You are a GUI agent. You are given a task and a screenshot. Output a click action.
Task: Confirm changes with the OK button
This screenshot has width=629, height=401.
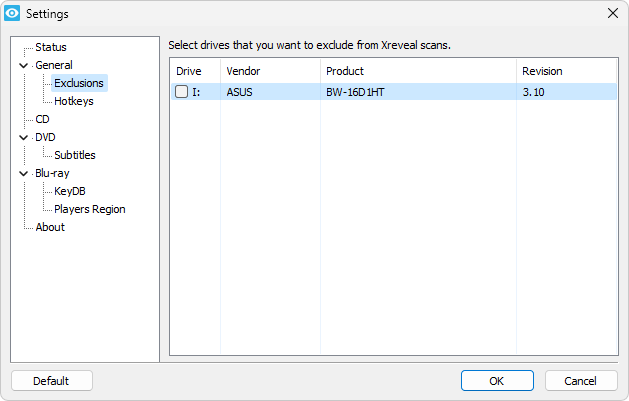pos(497,381)
